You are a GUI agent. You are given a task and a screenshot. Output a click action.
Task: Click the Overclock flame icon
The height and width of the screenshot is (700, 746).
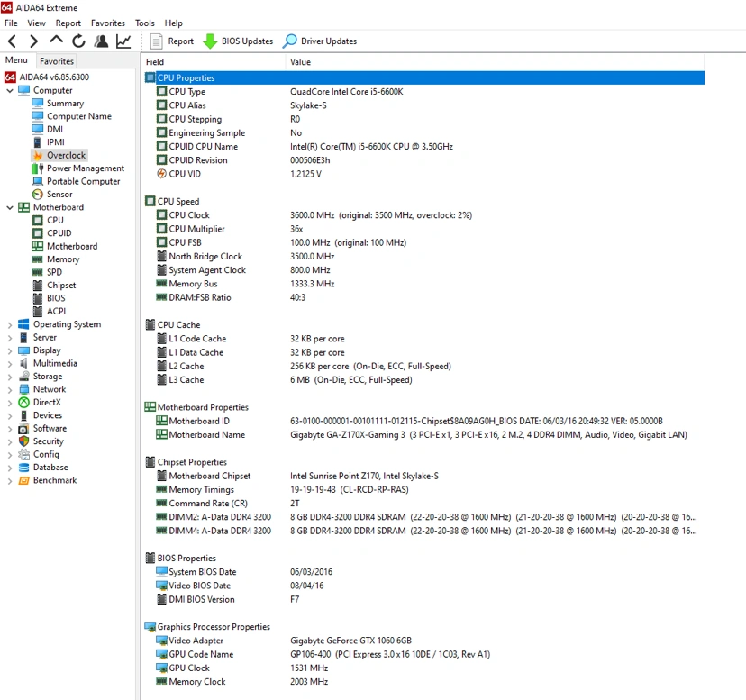(x=38, y=155)
